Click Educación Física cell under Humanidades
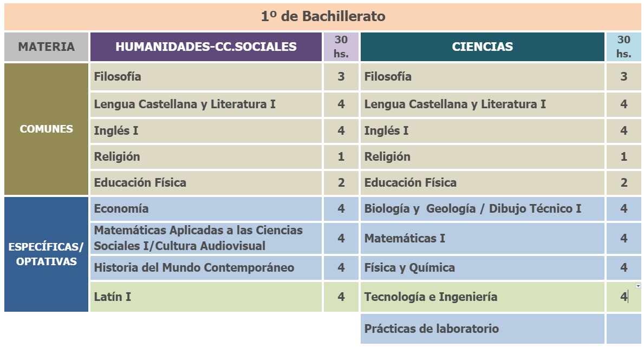The height and width of the screenshot is (348, 644). [206, 182]
